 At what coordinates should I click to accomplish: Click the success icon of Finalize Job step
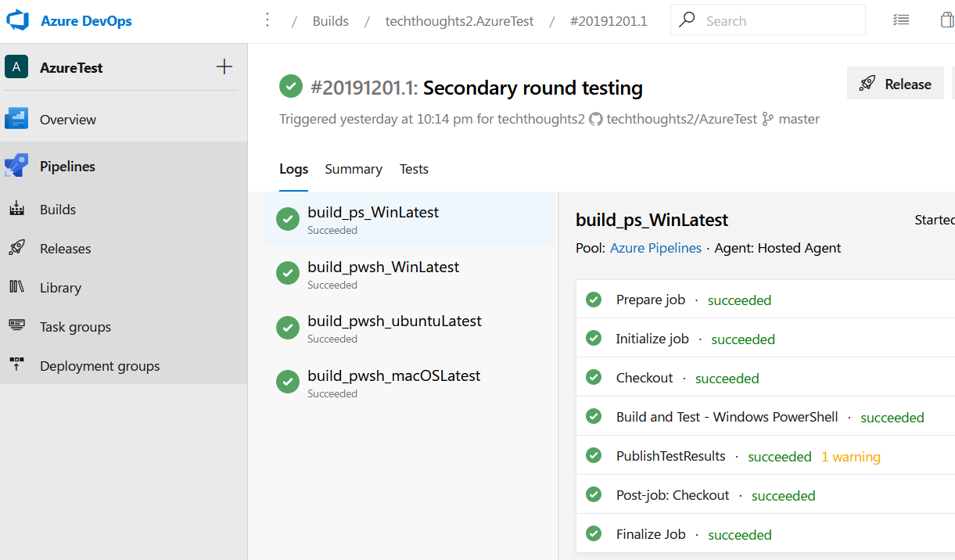click(x=594, y=534)
